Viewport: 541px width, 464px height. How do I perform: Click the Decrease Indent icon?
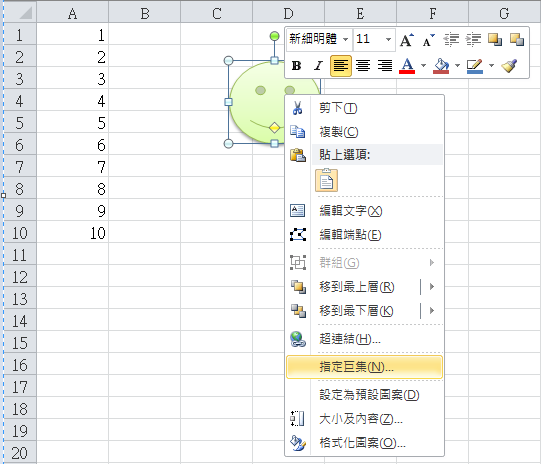(451, 40)
